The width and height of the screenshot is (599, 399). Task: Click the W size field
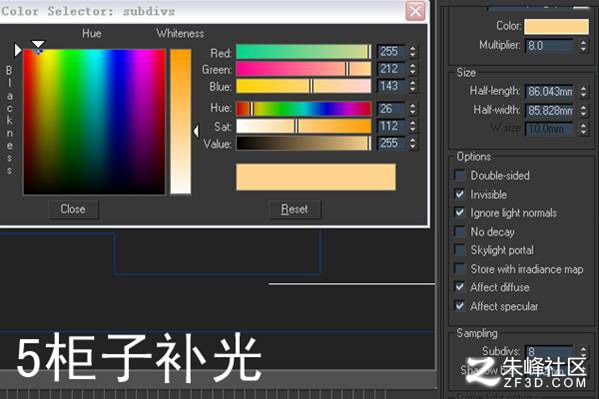tap(549, 129)
